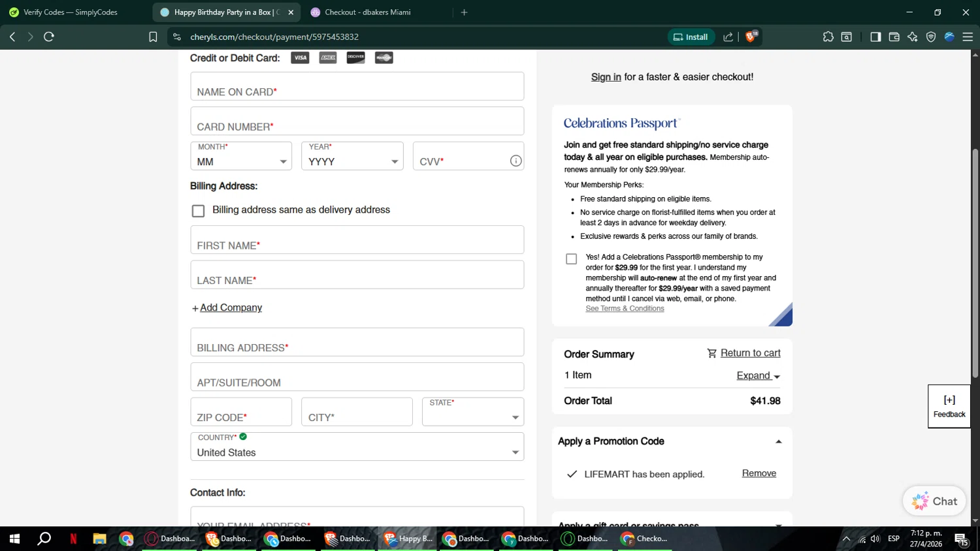Image resolution: width=980 pixels, height=551 pixels.
Task: Open the expiration YEAR dropdown
Action: (352, 156)
